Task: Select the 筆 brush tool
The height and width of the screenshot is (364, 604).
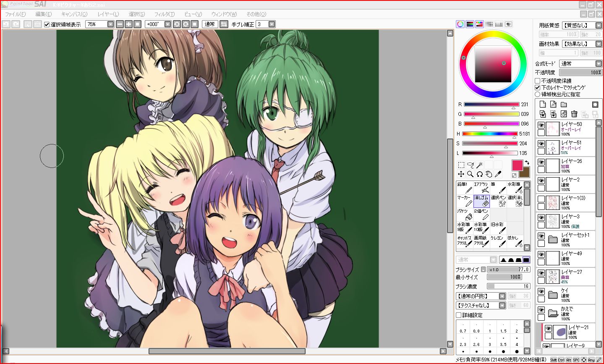Action: (498, 188)
